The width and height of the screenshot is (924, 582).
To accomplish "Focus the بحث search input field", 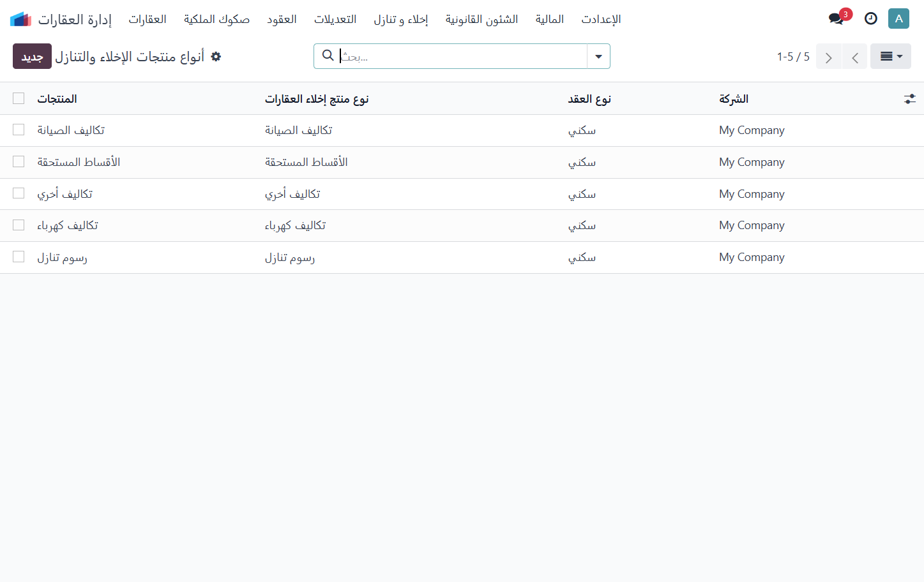I will click(462, 56).
